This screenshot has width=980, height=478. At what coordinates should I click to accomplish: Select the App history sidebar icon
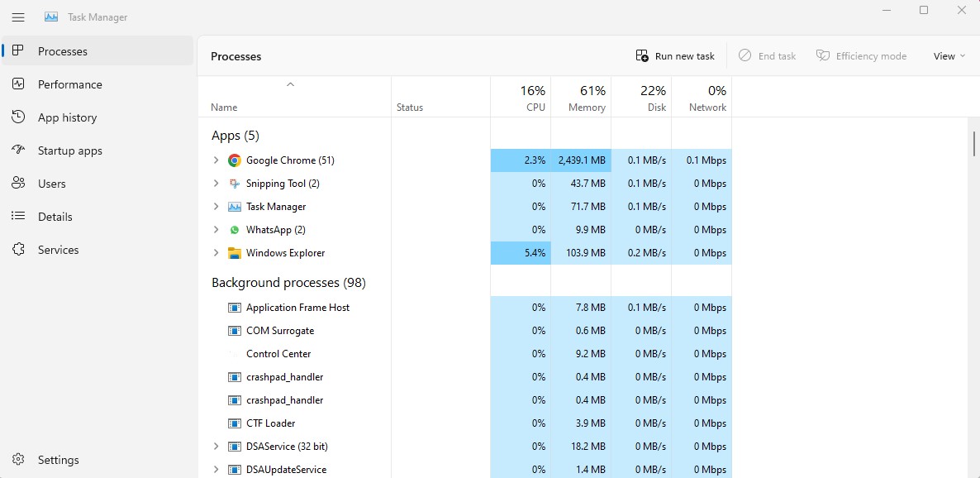(x=17, y=117)
